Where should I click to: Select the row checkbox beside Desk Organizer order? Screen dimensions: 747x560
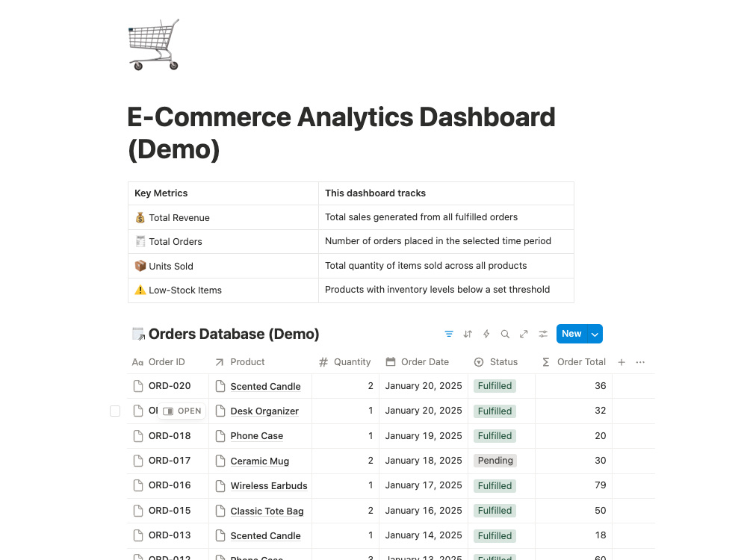pyautogui.click(x=115, y=411)
